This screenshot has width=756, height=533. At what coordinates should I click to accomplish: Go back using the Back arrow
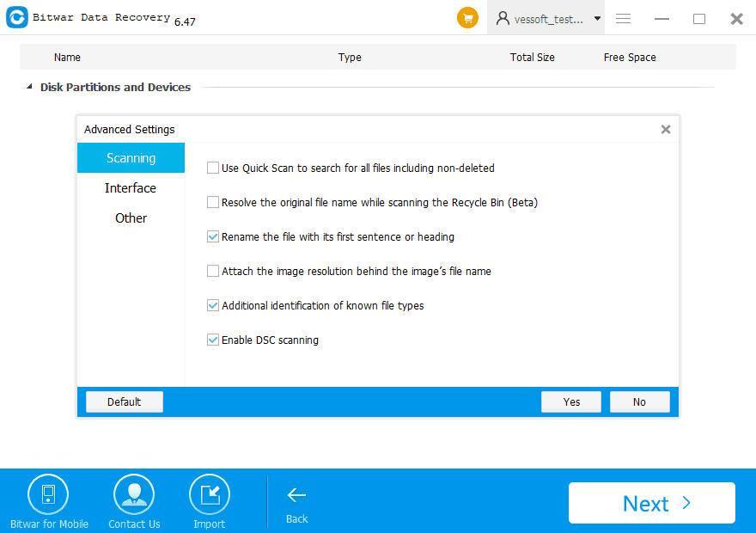pos(296,495)
